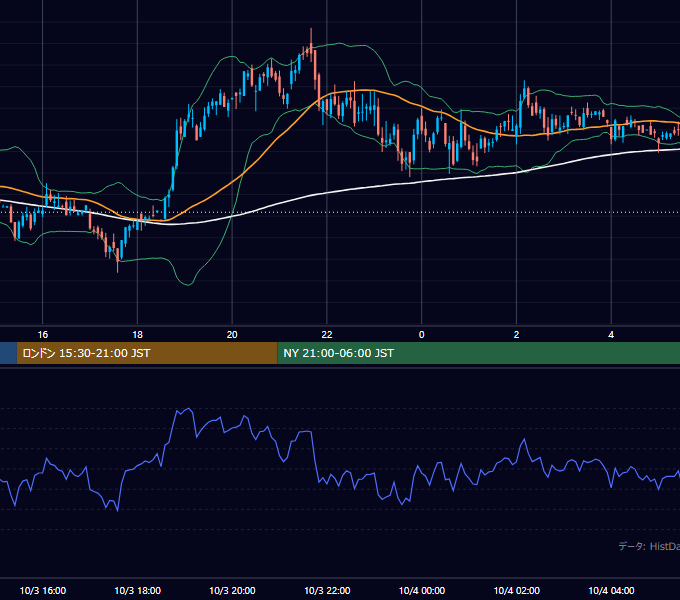This screenshot has height=600, width=680.
Task: Click the 2 hour axis label
Action: [x=516, y=335]
